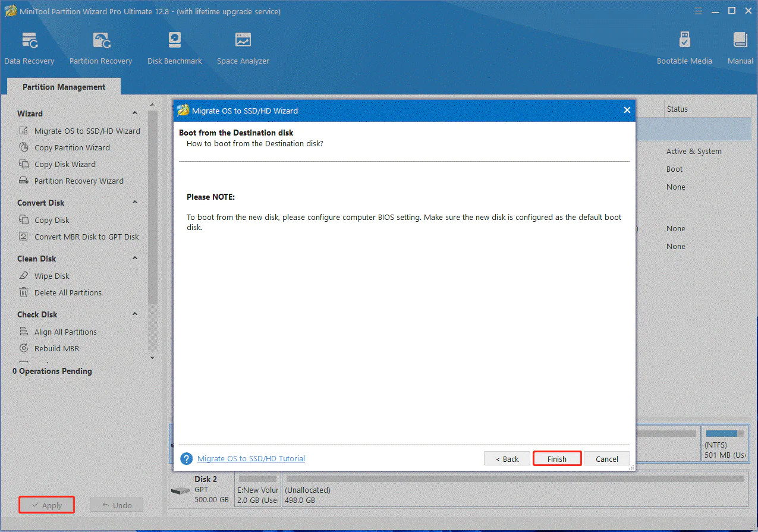Image resolution: width=758 pixels, height=532 pixels.
Task: Open Migrate OS to SSD/HD Tutorial link
Action: (251, 459)
